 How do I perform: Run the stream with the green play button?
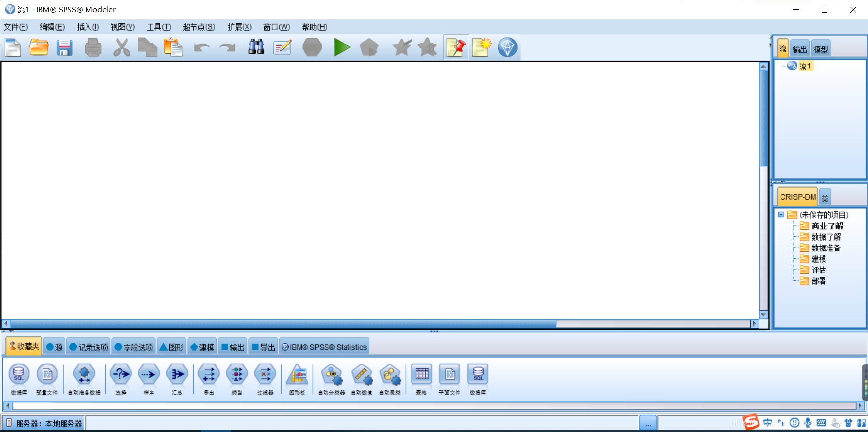click(x=342, y=47)
